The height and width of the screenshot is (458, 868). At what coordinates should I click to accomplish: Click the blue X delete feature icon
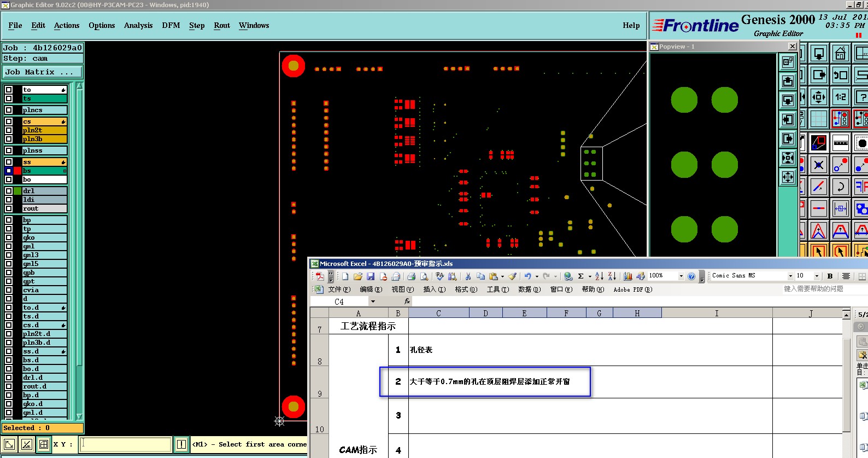819,165
